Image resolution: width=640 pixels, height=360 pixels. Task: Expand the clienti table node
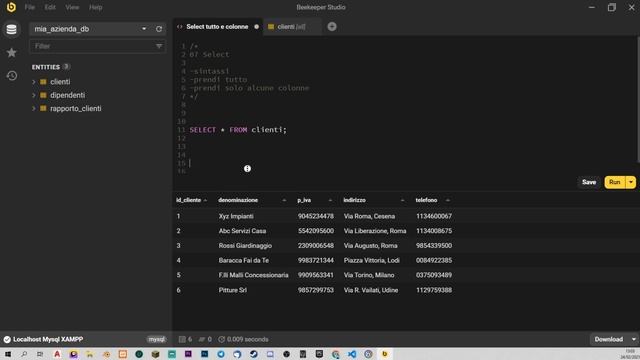point(34,82)
